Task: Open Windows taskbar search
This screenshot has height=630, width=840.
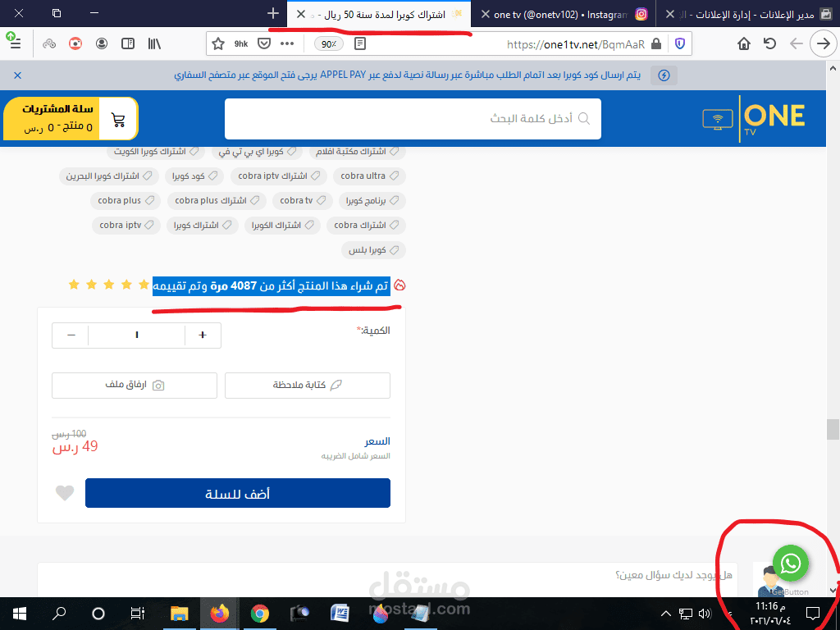Action: 59,614
